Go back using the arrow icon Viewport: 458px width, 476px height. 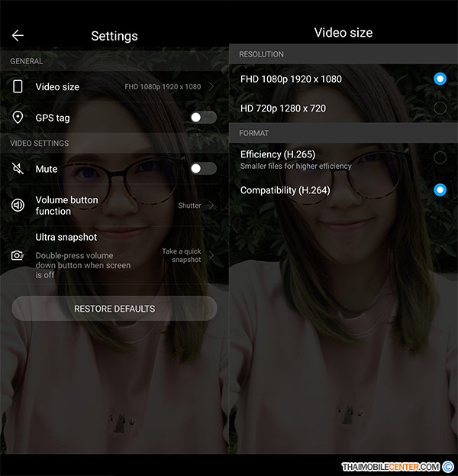pyautogui.click(x=18, y=35)
